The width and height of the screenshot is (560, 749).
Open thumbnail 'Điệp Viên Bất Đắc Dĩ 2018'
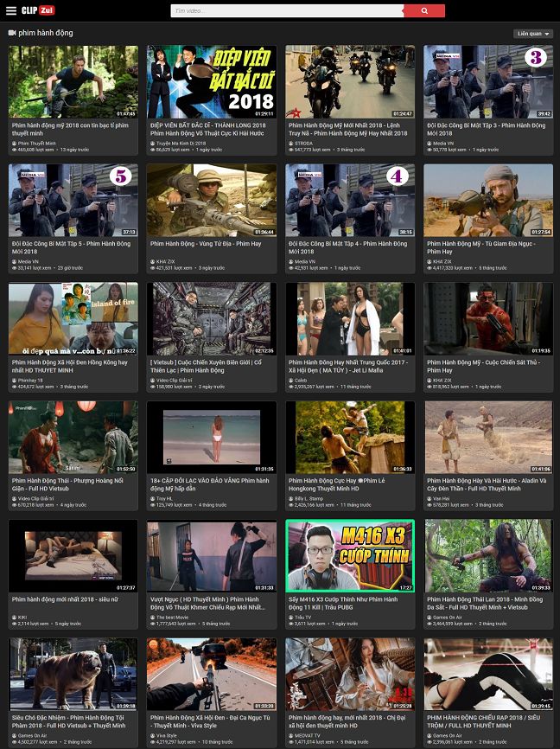pyautogui.click(x=212, y=81)
